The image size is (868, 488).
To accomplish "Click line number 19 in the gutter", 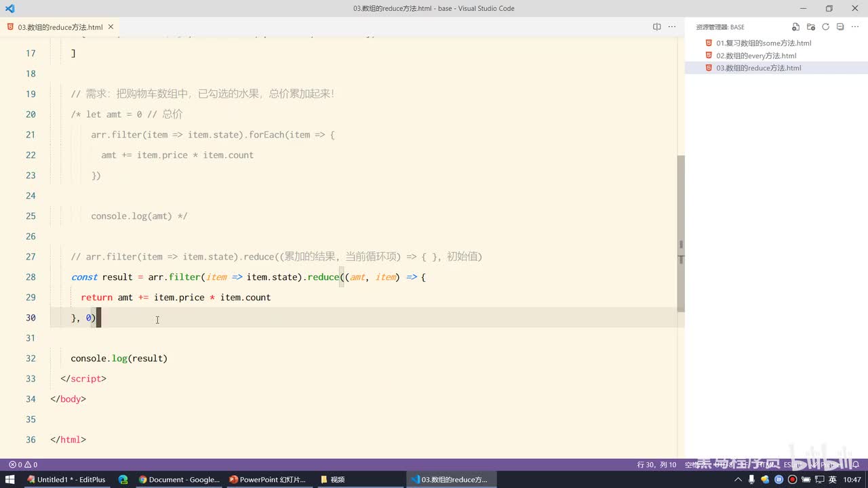I will 31,94.
